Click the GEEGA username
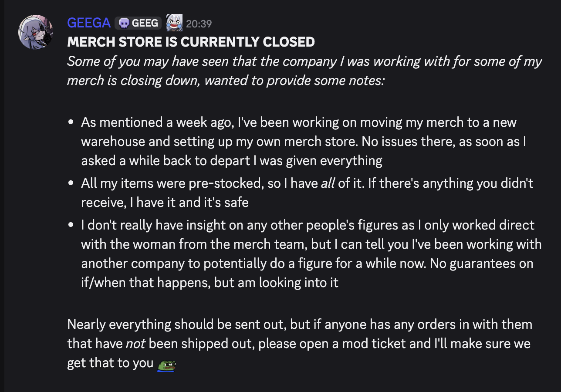Image resolution: width=561 pixels, height=392 pixels. pos(89,23)
